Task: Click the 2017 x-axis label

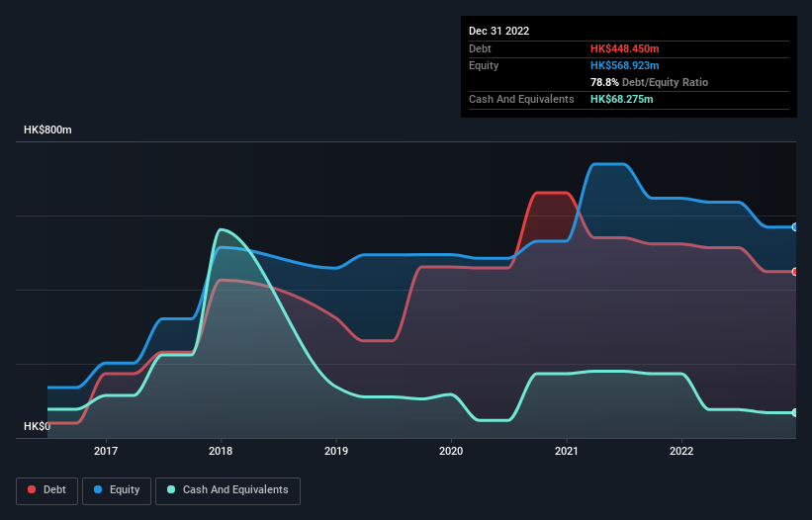Action: [106, 451]
